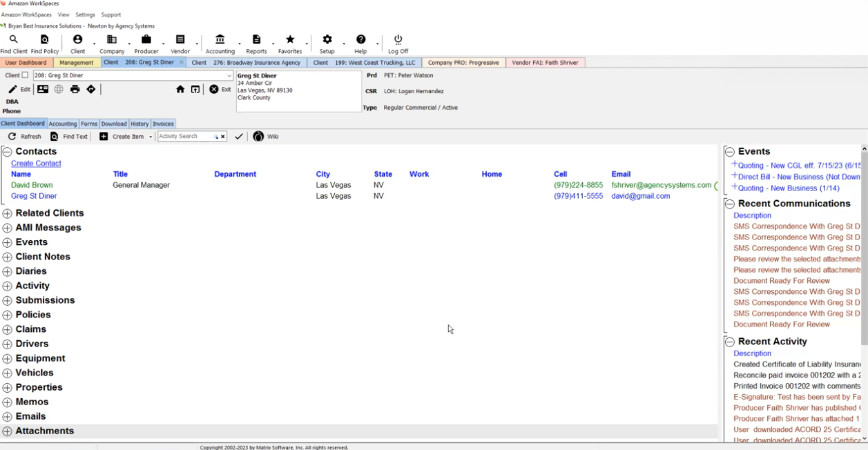Open the client selection combo box dropdown

pyautogui.click(x=229, y=76)
